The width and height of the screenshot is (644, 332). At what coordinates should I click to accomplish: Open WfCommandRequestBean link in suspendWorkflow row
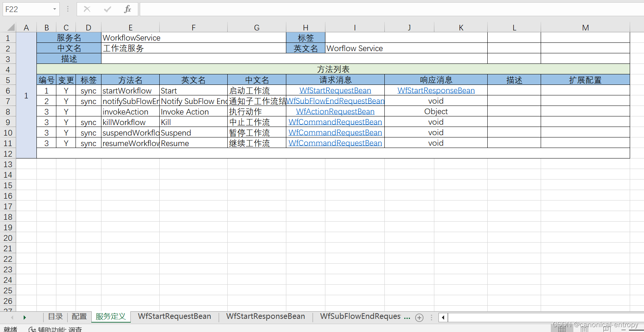click(x=335, y=133)
